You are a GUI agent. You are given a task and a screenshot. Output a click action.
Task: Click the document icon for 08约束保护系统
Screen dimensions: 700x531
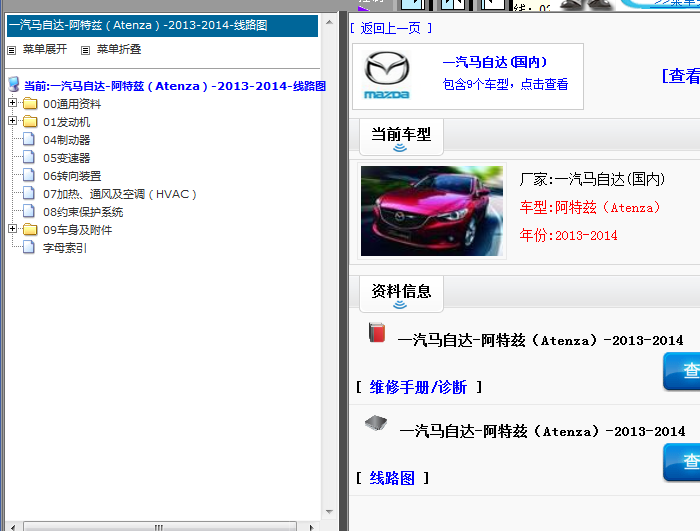(29, 211)
